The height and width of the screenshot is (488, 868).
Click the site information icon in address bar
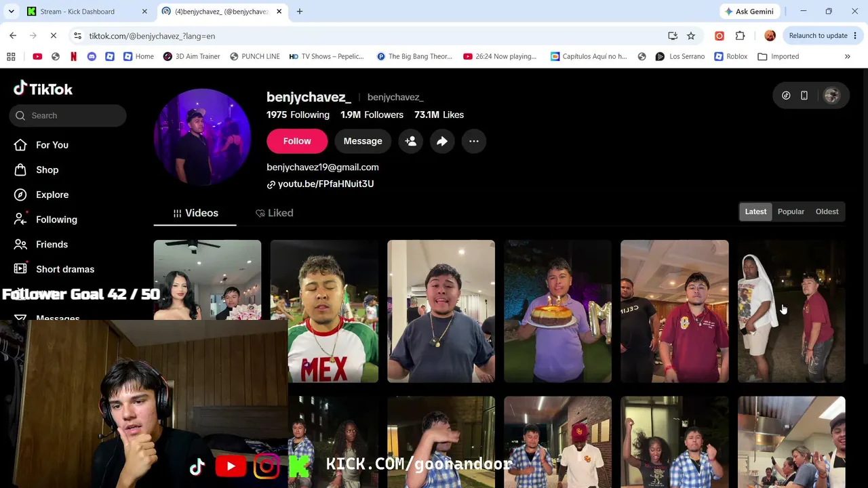click(x=78, y=36)
